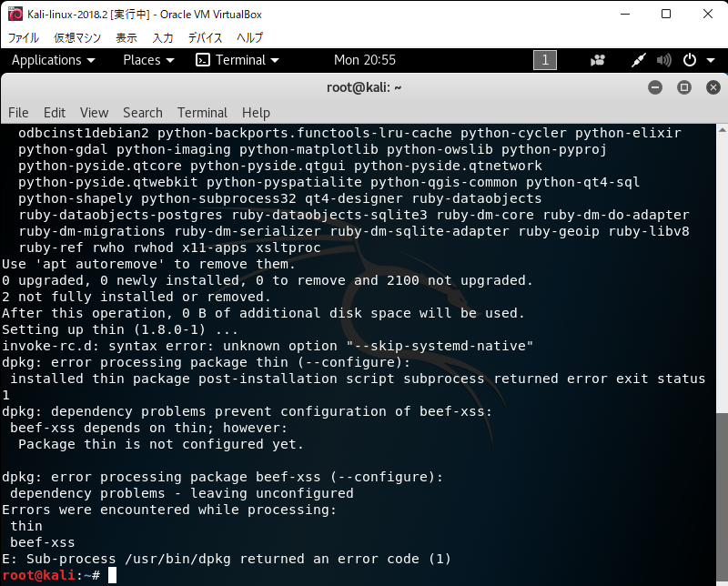Click 'Package thin is not configured yet.' line
Image resolution: width=728 pixels, height=586 pixels.
click(161, 444)
